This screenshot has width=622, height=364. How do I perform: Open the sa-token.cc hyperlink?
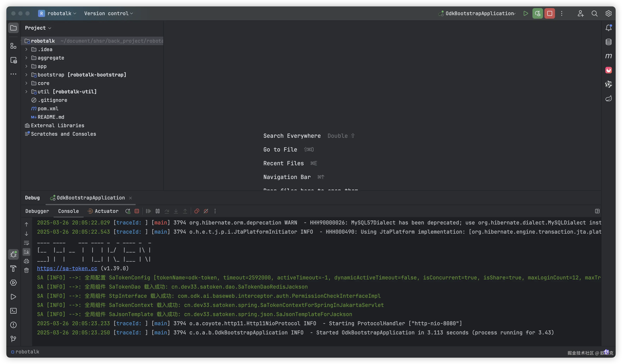[x=67, y=268]
